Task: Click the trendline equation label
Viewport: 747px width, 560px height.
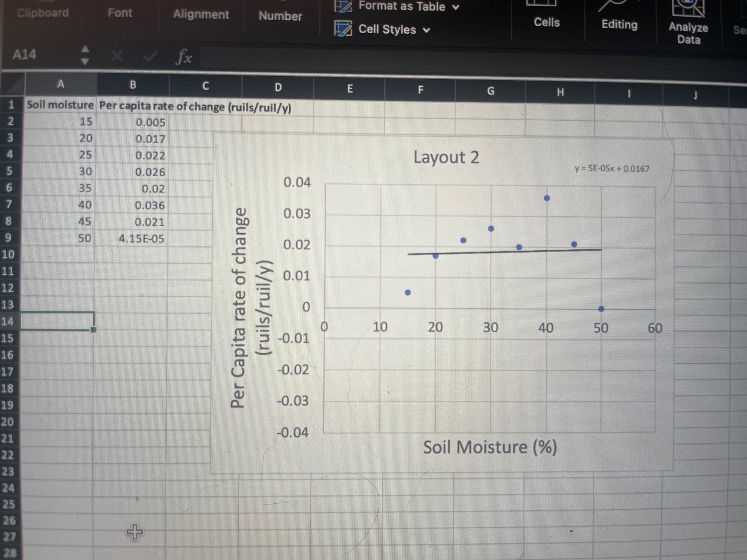Action: click(611, 169)
